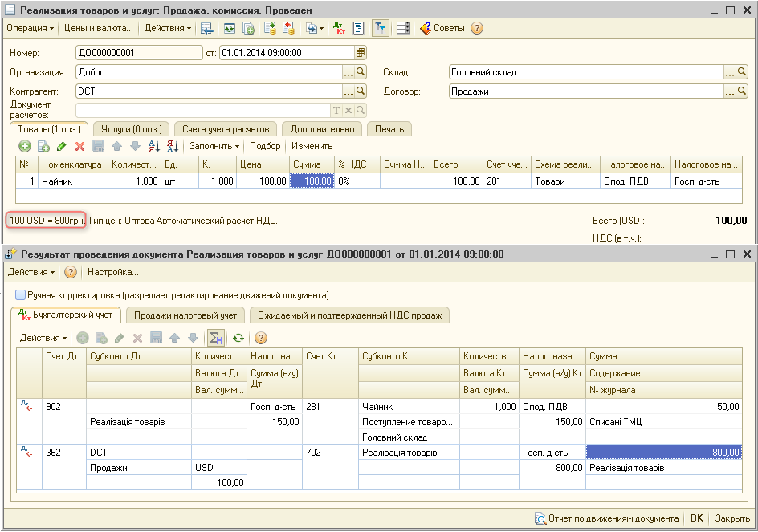Click the Цены и валюта... button
758x532 pixels.
pos(99,29)
